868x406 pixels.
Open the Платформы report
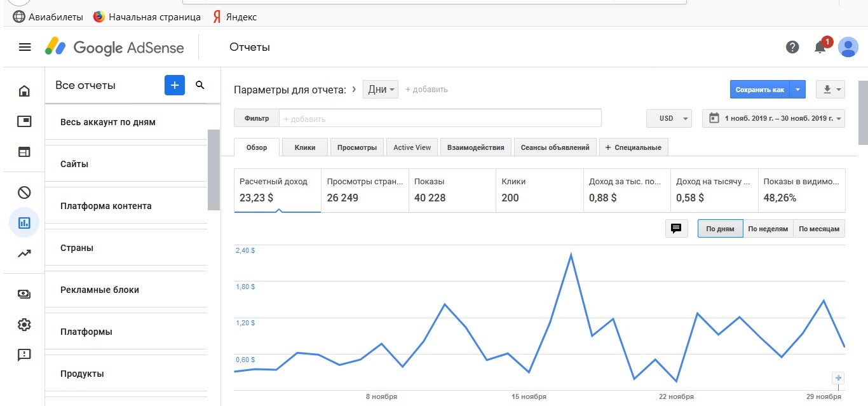(x=126, y=332)
